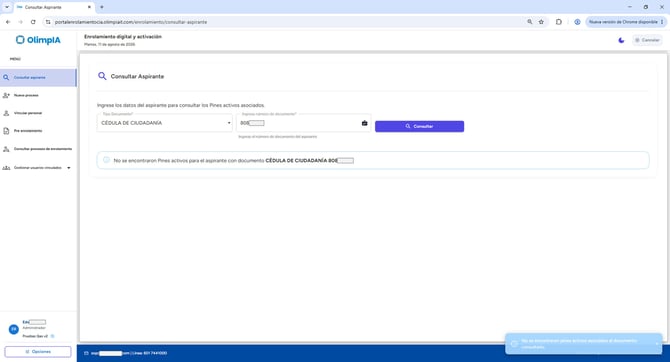Bookmark this page with the star icon
This screenshot has width=670, height=362.
541,22
